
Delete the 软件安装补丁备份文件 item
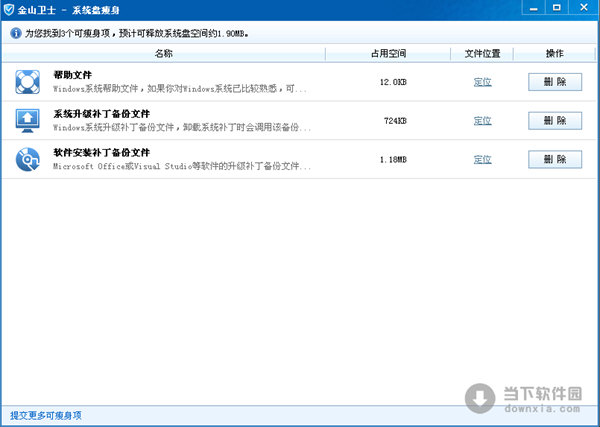click(x=554, y=159)
